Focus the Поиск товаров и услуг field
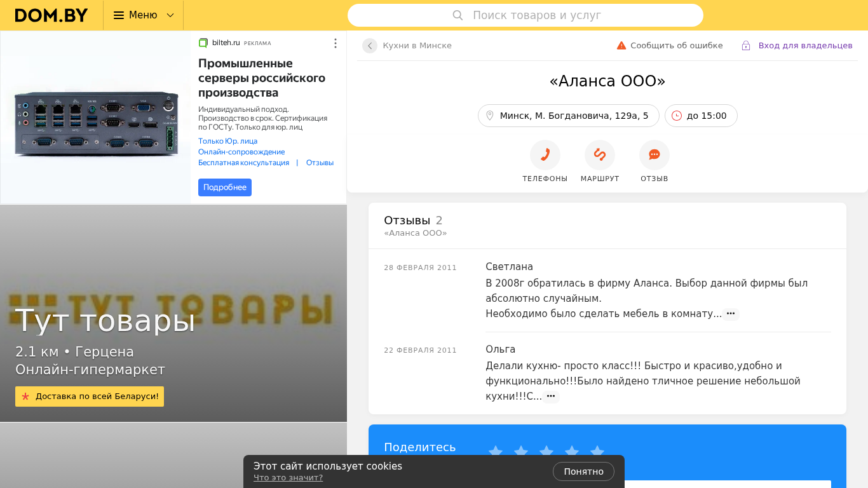868x488 pixels. [x=526, y=15]
